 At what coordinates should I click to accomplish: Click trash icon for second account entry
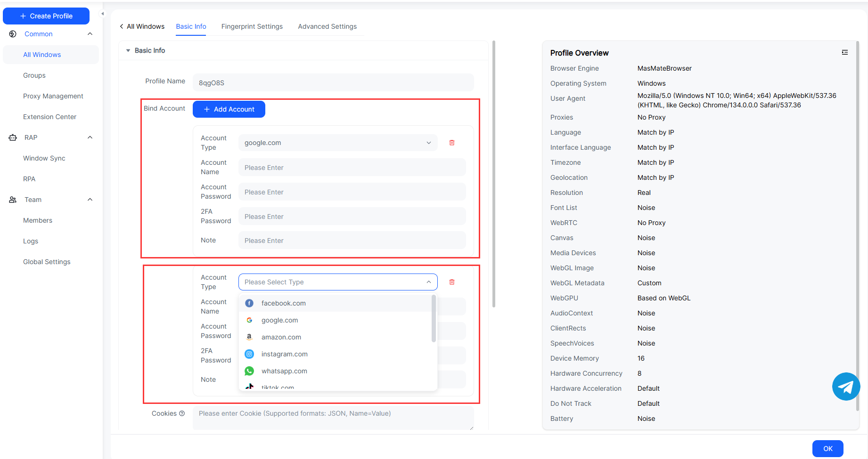pyautogui.click(x=451, y=282)
